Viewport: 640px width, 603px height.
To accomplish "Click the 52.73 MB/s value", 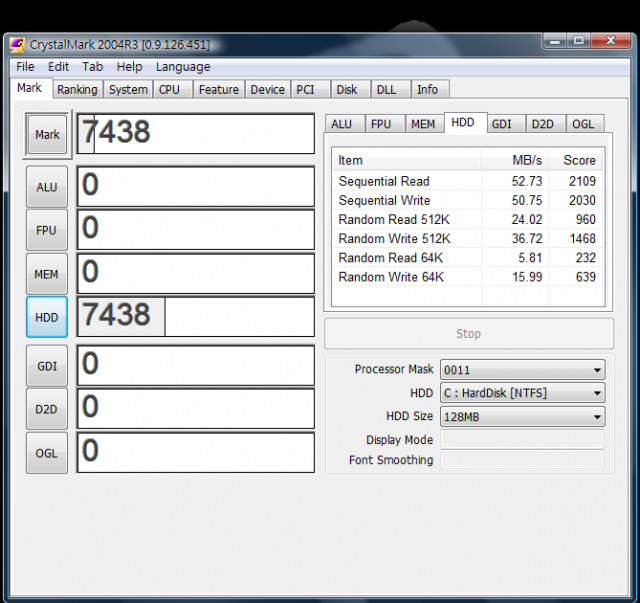I will pos(527,181).
